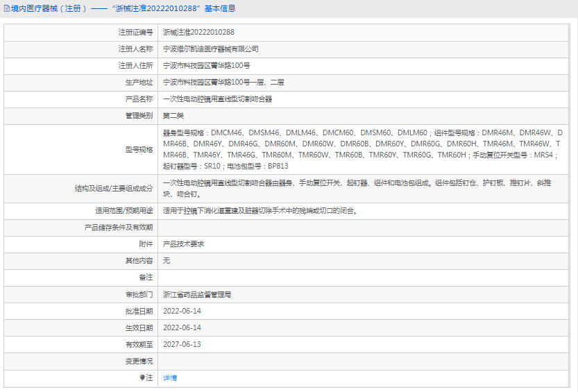Click the bulb icon beside 注 label

tap(142, 377)
